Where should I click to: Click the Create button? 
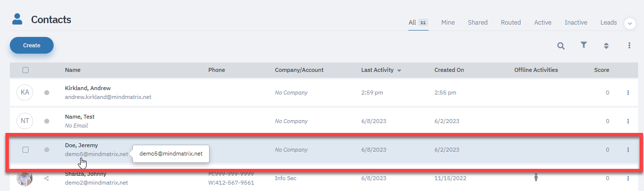point(31,45)
